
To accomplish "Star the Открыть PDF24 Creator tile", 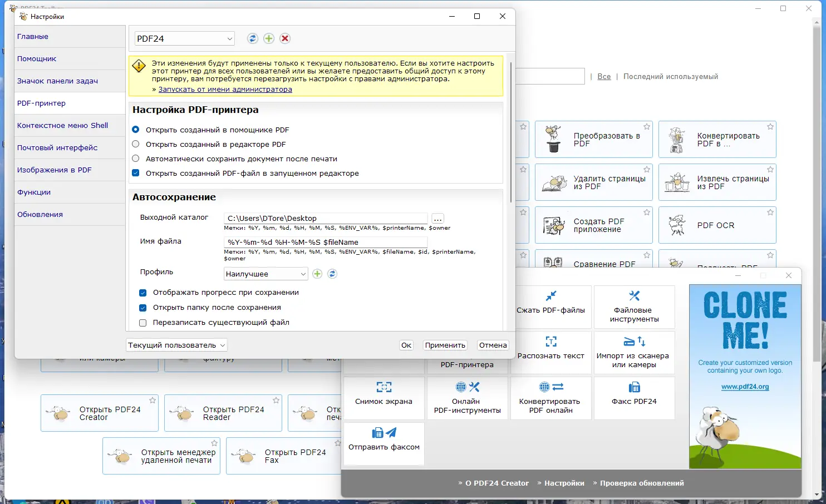I will tap(153, 401).
